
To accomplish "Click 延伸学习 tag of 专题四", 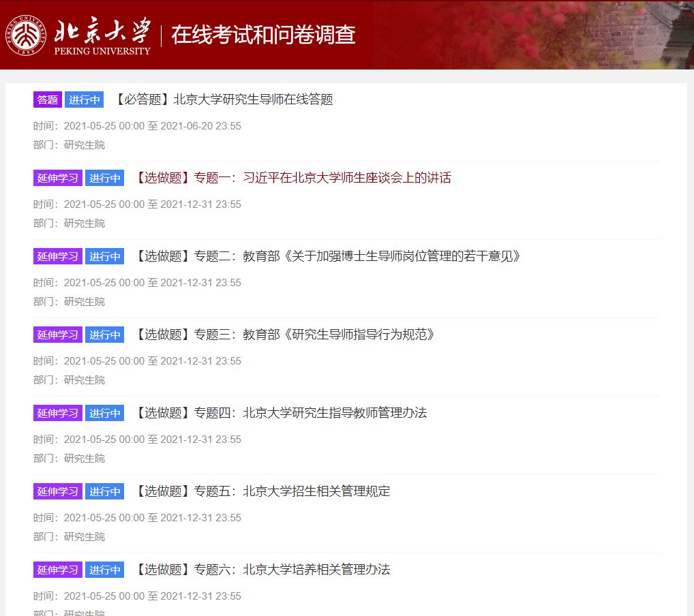I will click(x=58, y=413).
